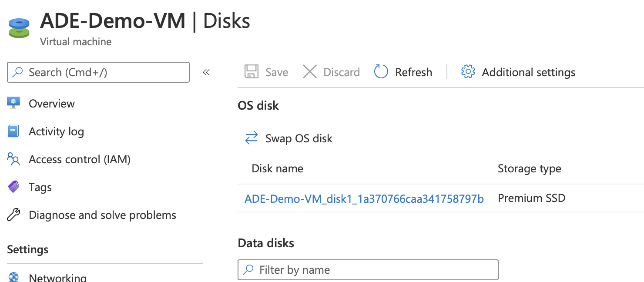The height and width of the screenshot is (282, 644).
Task: Click the Access control people icon
Action: pyautogui.click(x=13, y=159)
